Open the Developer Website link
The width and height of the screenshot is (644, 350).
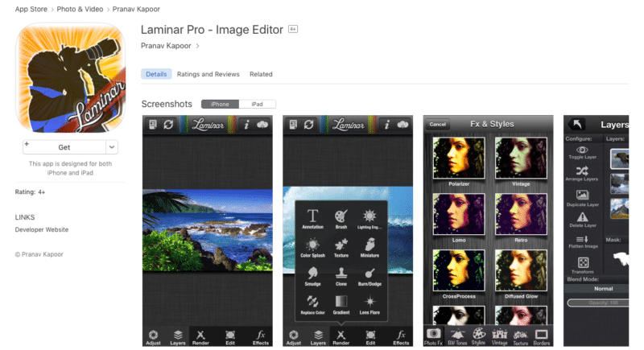click(42, 230)
